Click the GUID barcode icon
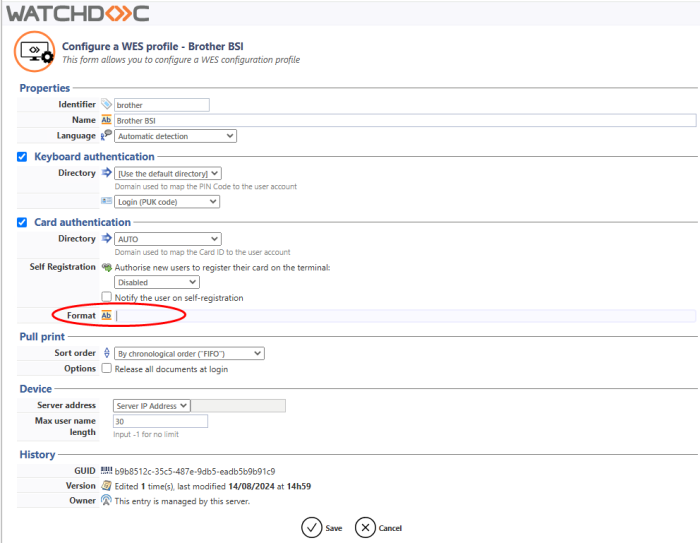 pos(107,471)
